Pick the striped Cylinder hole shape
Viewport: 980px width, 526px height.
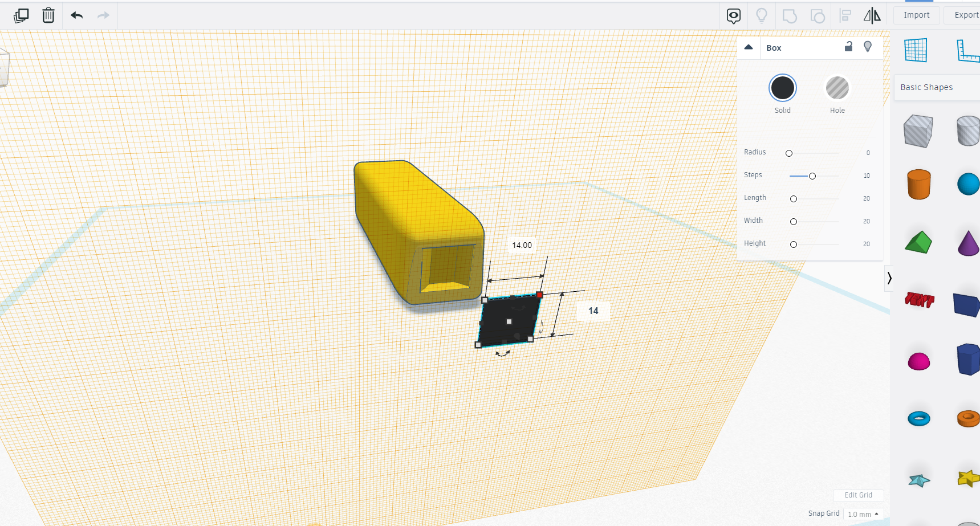point(968,131)
